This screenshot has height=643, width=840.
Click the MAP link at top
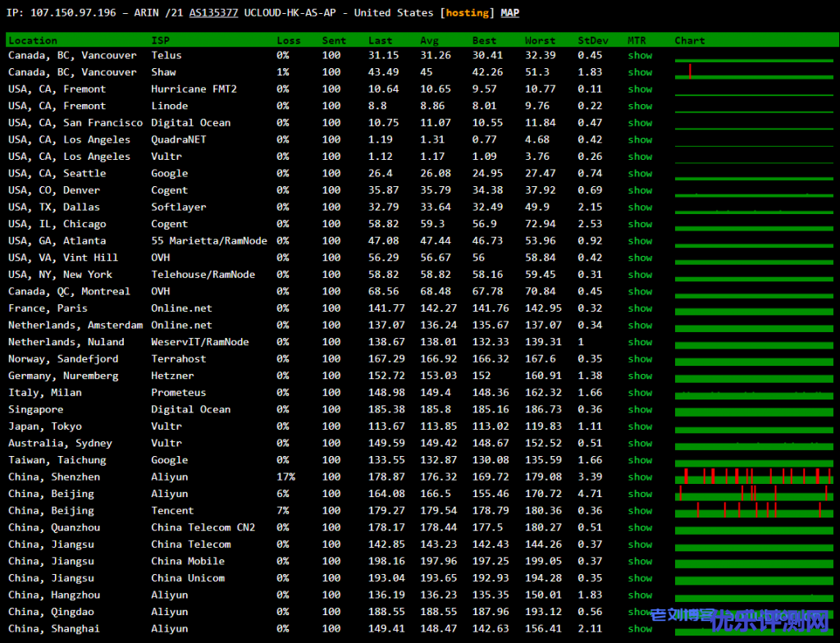[x=509, y=13]
